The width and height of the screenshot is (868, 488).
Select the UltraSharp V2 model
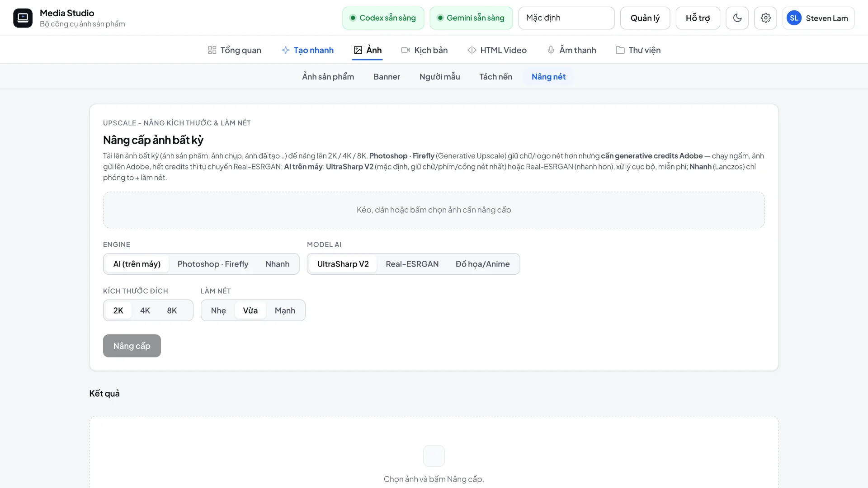click(x=343, y=264)
